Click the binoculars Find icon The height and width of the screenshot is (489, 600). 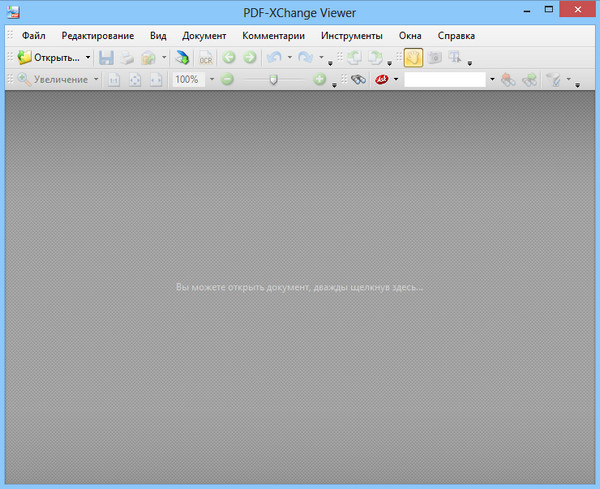click(x=359, y=79)
